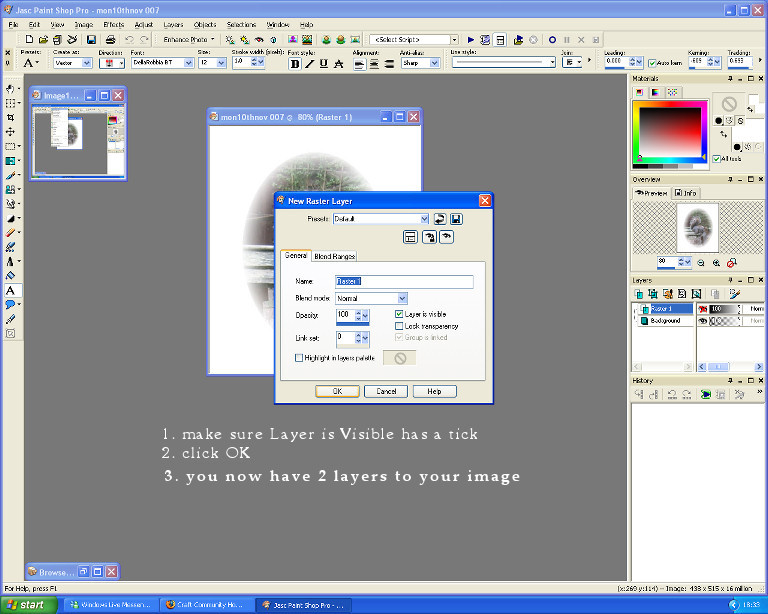768x614 pixels.
Task: Toggle visibility of Raster 1 layer
Action: click(703, 309)
